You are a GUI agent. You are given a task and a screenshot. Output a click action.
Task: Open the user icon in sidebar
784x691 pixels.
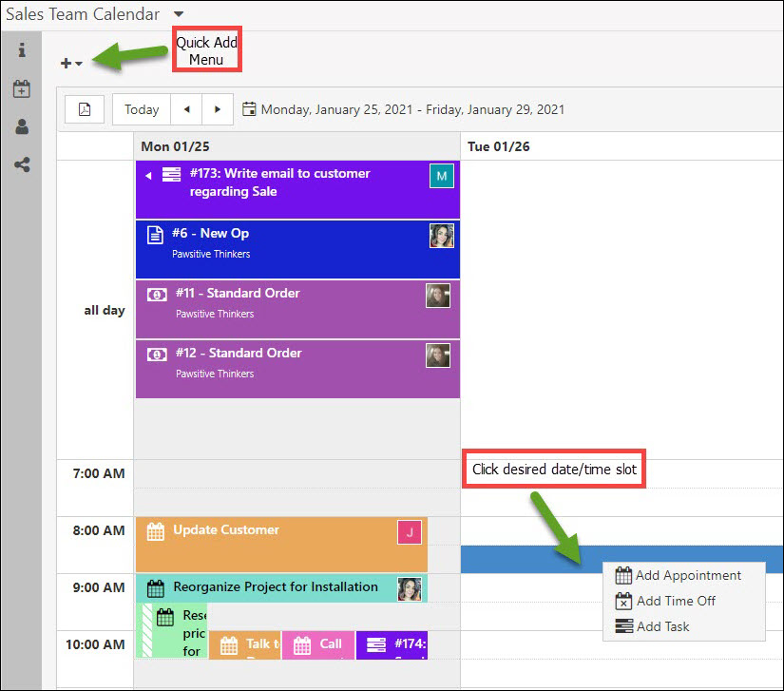tap(22, 126)
